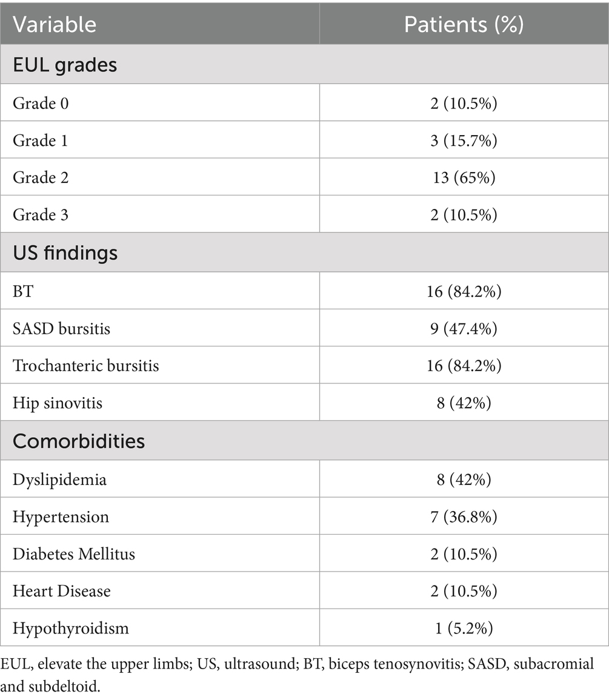609x700 pixels.
Task: Click the Grade 3 row label
Action: coord(41,214)
